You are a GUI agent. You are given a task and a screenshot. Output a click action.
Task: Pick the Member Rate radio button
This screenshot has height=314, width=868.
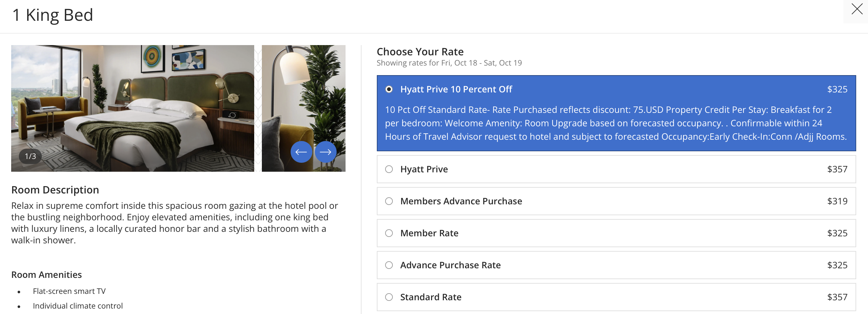point(389,233)
